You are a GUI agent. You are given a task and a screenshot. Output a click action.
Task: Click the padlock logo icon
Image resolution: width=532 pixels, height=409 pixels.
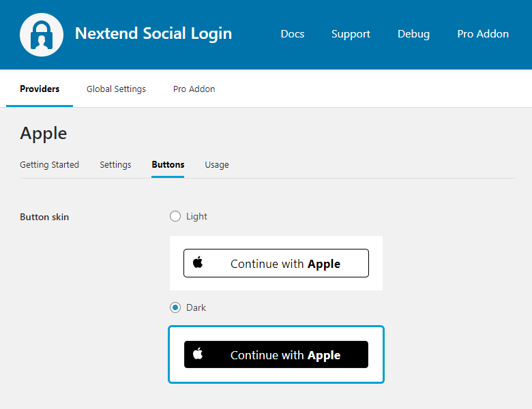tap(42, 35)
